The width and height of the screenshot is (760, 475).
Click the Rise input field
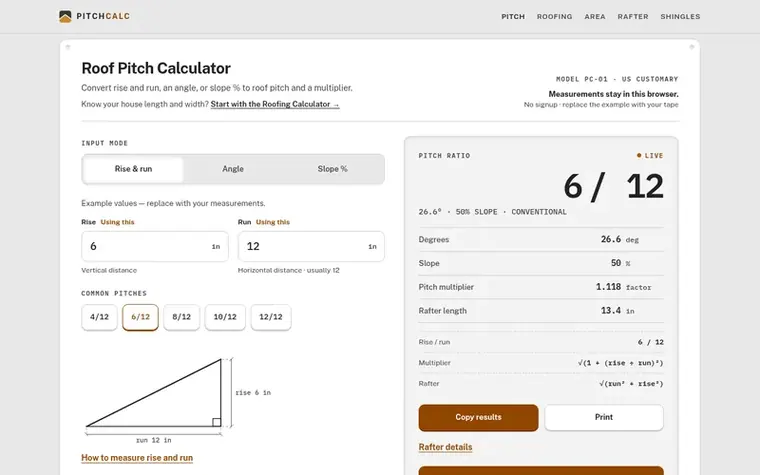tap(155, 246)
